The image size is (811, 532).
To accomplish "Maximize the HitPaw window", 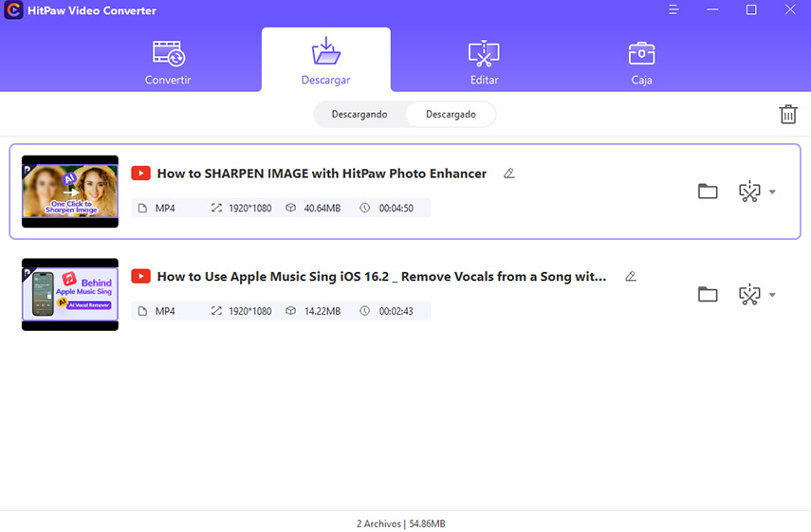I will [x=751, y=9].
